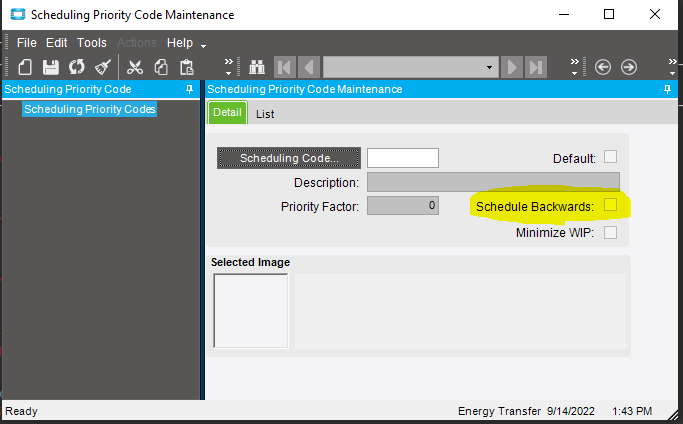Expand navigation toolbar overflow chevron
The width and height of the screenshot is (683, 424).
(x=575, y=67)
